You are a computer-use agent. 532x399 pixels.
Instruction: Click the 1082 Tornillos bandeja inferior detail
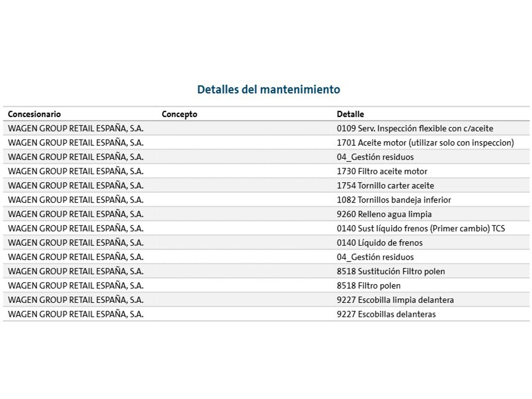click(x=394, y=200)
